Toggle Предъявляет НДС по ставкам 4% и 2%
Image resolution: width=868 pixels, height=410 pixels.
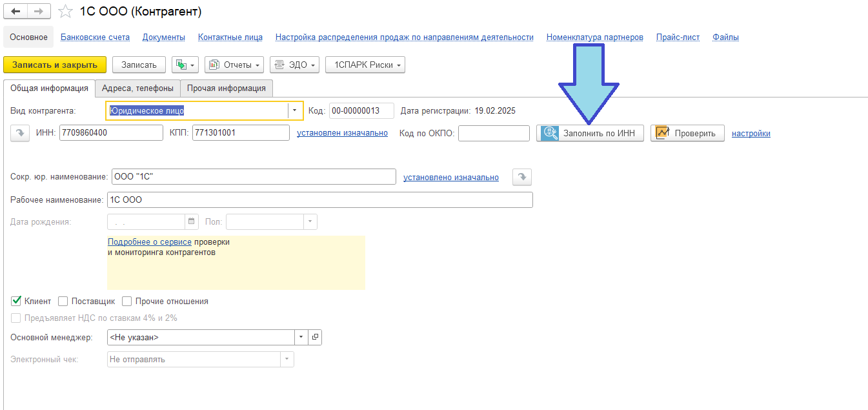point(16,318)
